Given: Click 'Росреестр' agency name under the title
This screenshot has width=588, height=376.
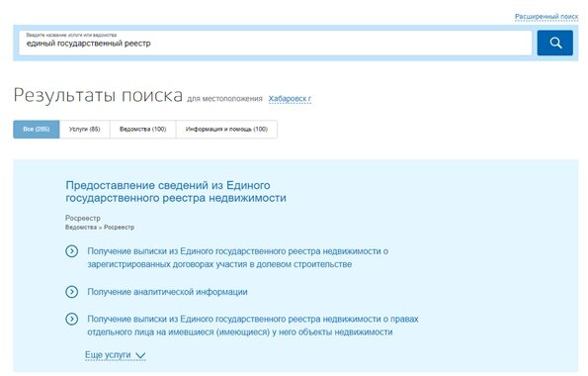Looking at the screenshot, I should 83,219.
